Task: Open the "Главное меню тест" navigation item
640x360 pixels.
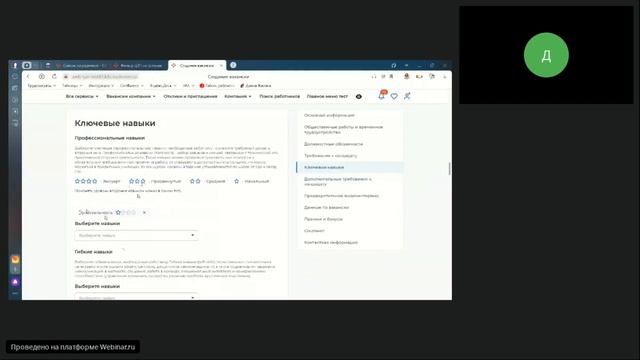Action: pos(327,97)
